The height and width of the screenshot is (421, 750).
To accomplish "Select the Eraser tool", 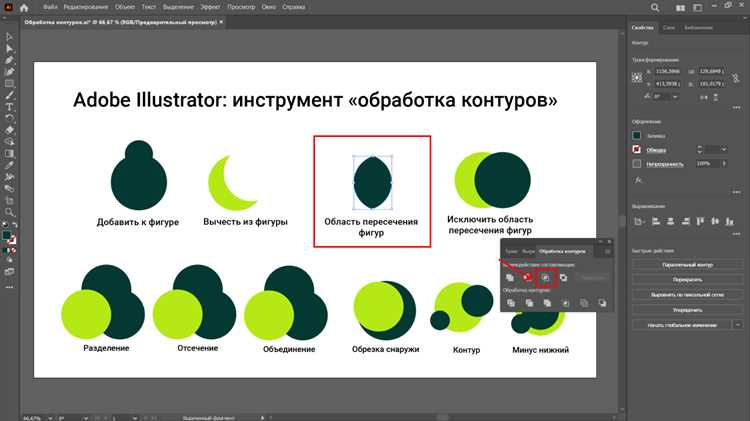I will [9, 130].
